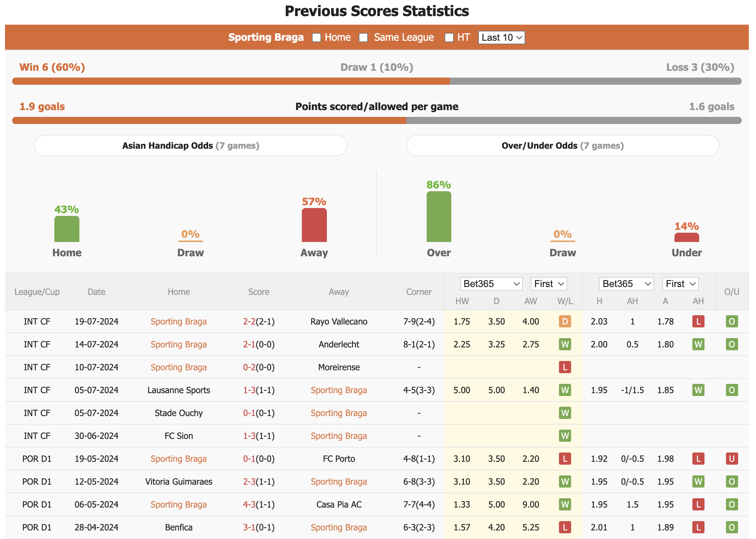Click the AH L badge in the Casa Pia AC row
The image size is (756, 539).
(698, 504)
